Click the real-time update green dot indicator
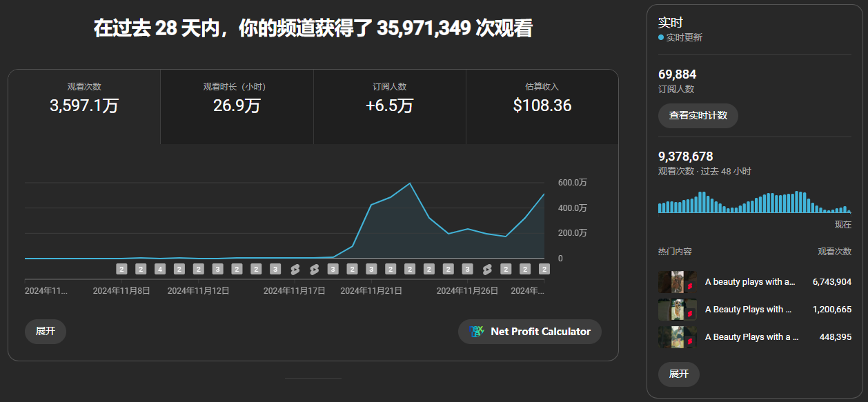The width and height of the screenshot is (868, 402). [x=661, y=37]
